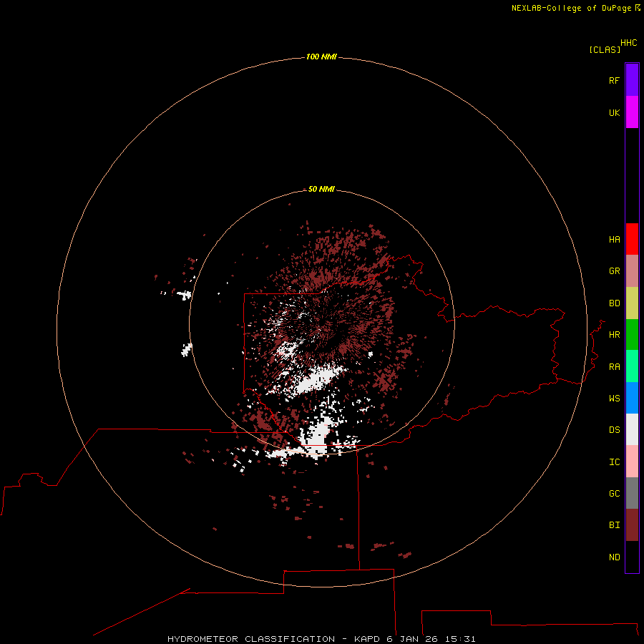
Task: Click the HR green color swatch
Action: coord(632,335)
